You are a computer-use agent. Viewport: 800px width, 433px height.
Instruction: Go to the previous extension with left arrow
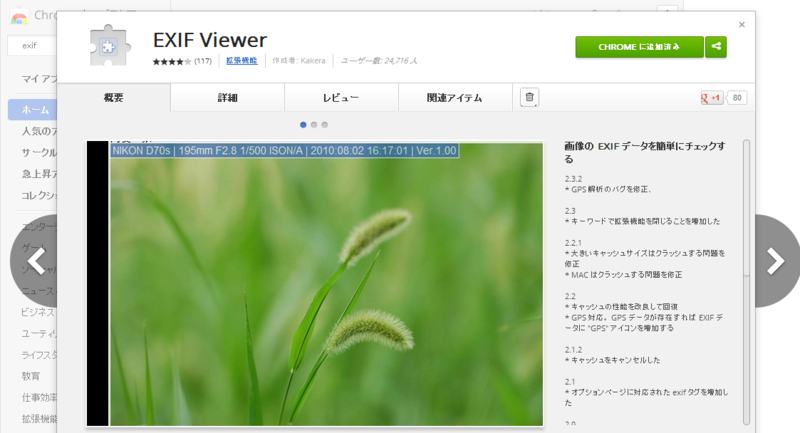pyautogui.click(x=35, y=261)
